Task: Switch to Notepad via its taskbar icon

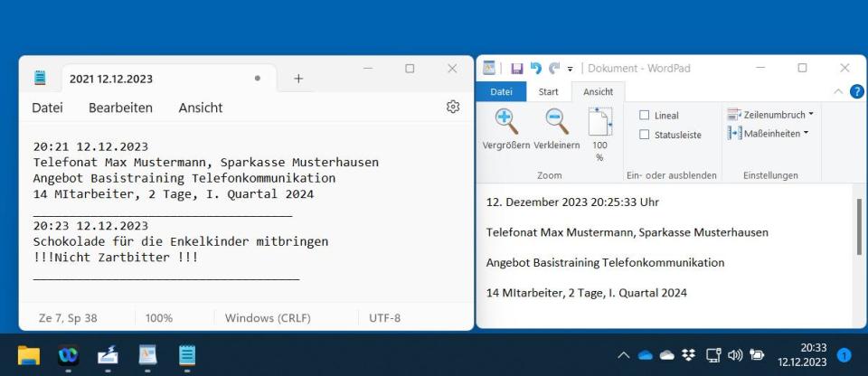Action: pos(187,355)
